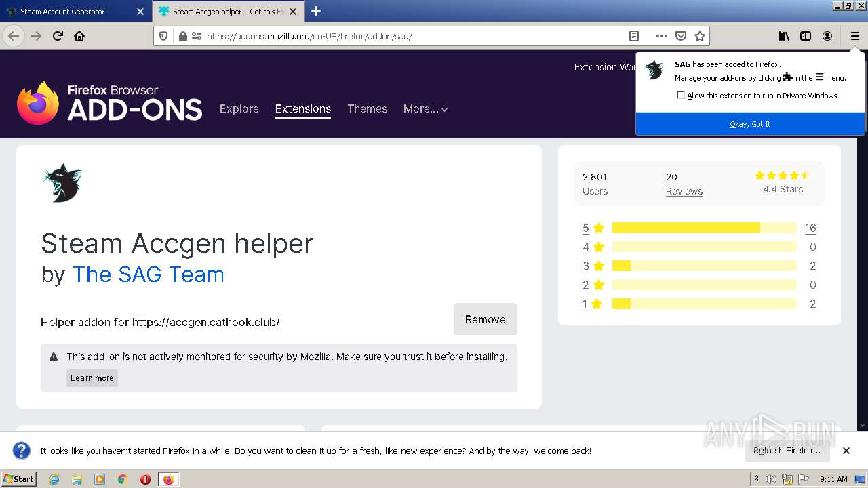The width and height of the screenshot is (868, 488).
Task: Enable run in Private Windows checkbox
Action: point(681,96)
